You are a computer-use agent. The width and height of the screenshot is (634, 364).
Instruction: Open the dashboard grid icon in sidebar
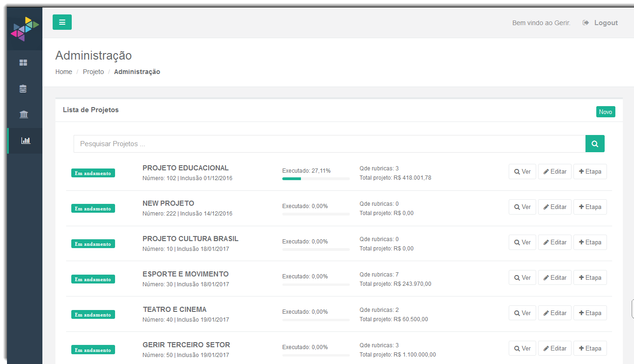click(23, 63)
